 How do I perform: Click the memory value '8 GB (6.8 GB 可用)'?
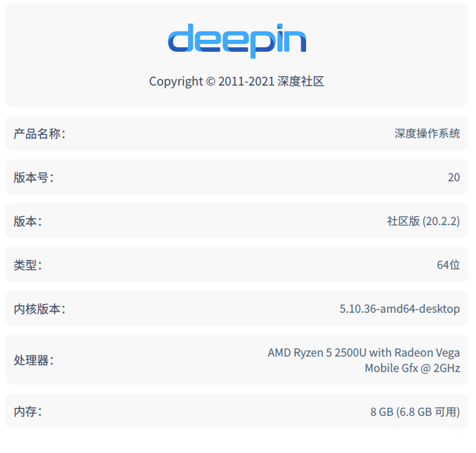[415, 412]
